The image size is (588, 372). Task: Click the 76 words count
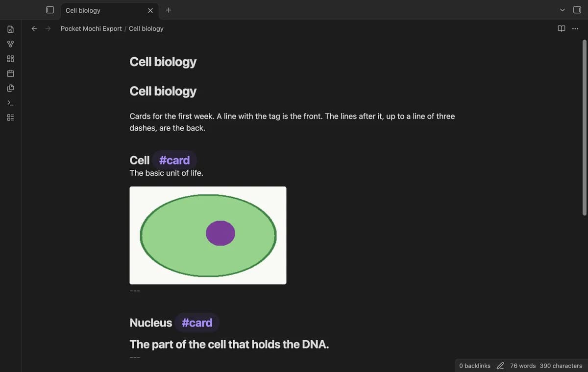tap(523, 366)
